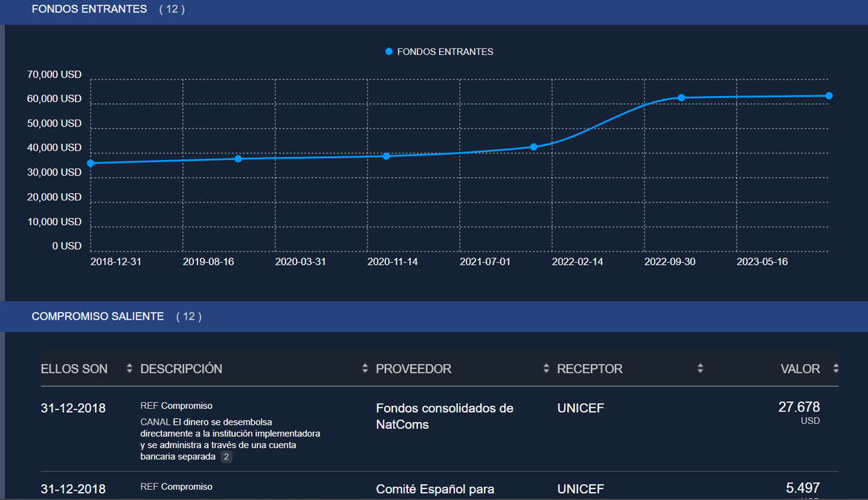This screenshot has width=868, height=500.
Task: Click the 0 USD axis label
Action: tap(67, 246)
